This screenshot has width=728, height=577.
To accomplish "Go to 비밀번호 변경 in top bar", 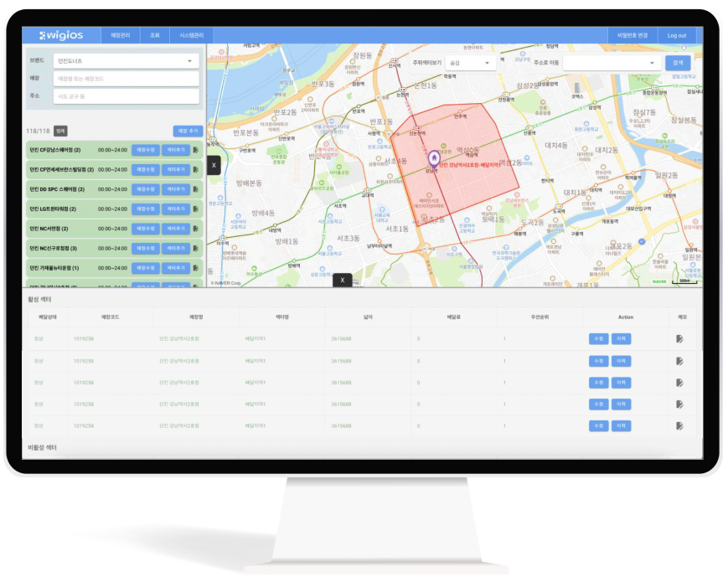I will click(632, 35).
